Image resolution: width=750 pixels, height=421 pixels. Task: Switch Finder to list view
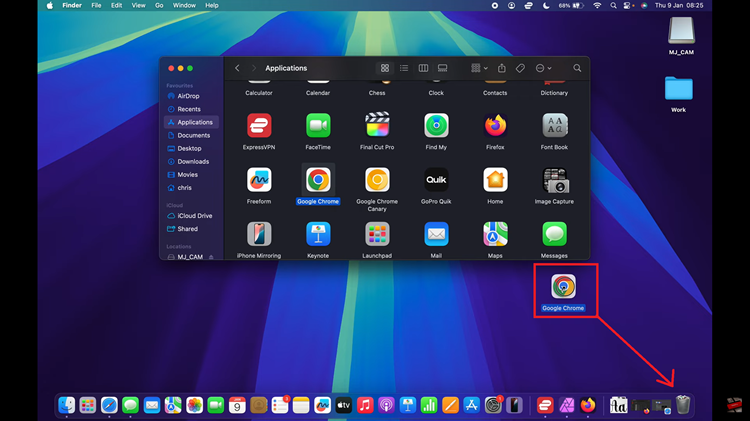click(404, 68)
